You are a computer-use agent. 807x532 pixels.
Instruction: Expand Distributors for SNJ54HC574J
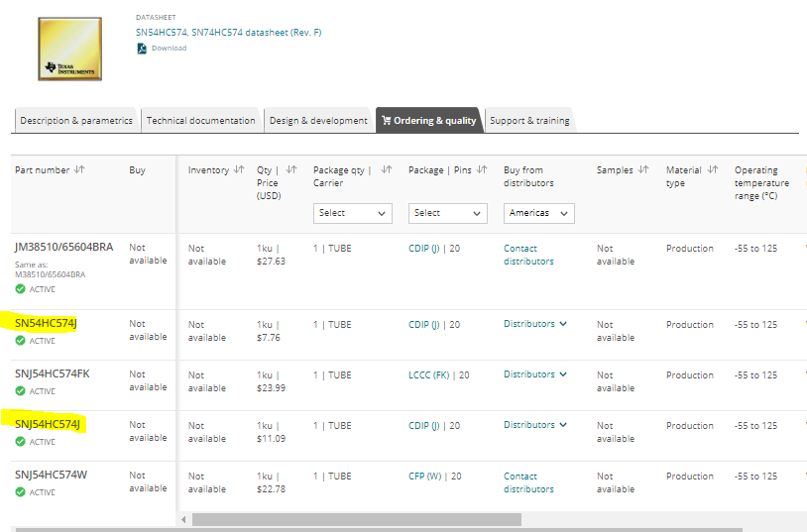[534, 424]
